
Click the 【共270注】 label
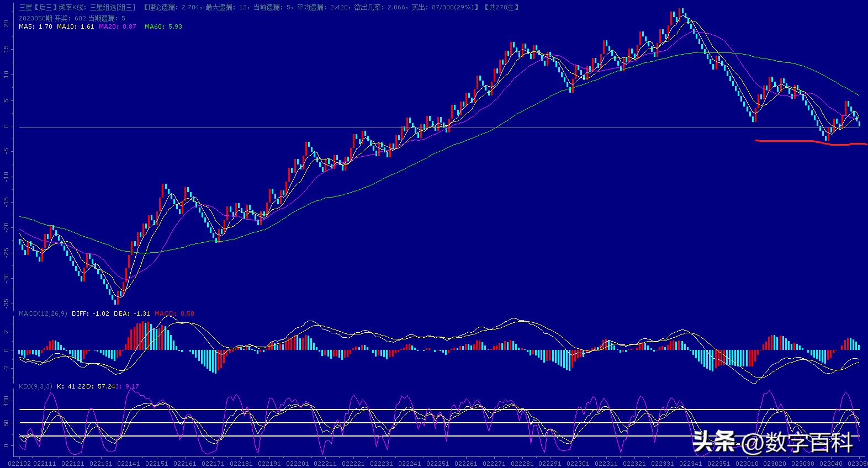(501, 7)
